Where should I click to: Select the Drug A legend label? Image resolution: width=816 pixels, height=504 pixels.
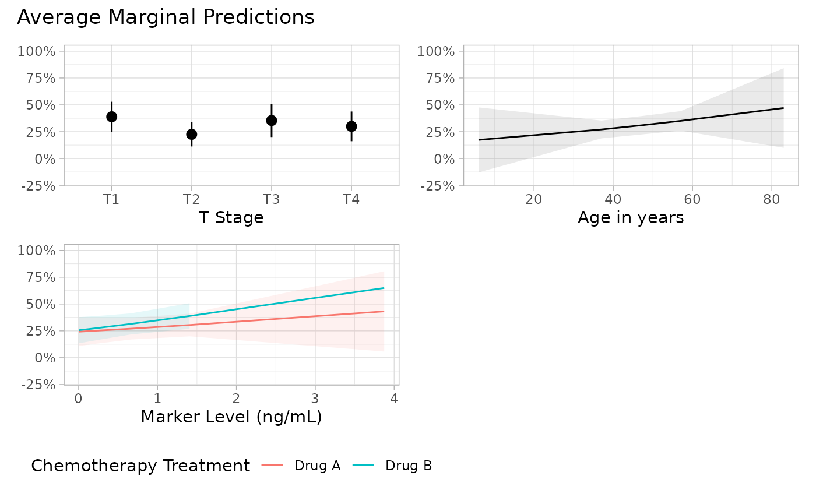(x=317, y=466)
